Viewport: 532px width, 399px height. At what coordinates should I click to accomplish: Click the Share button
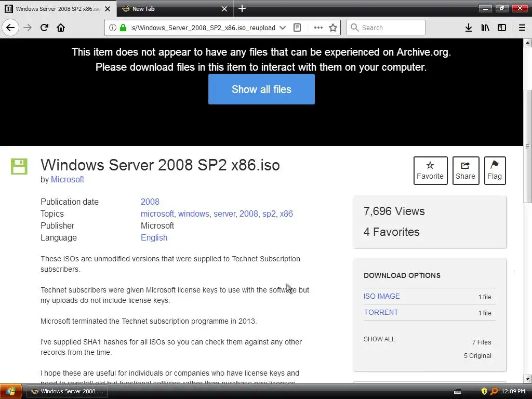click(x=465, y=170)
